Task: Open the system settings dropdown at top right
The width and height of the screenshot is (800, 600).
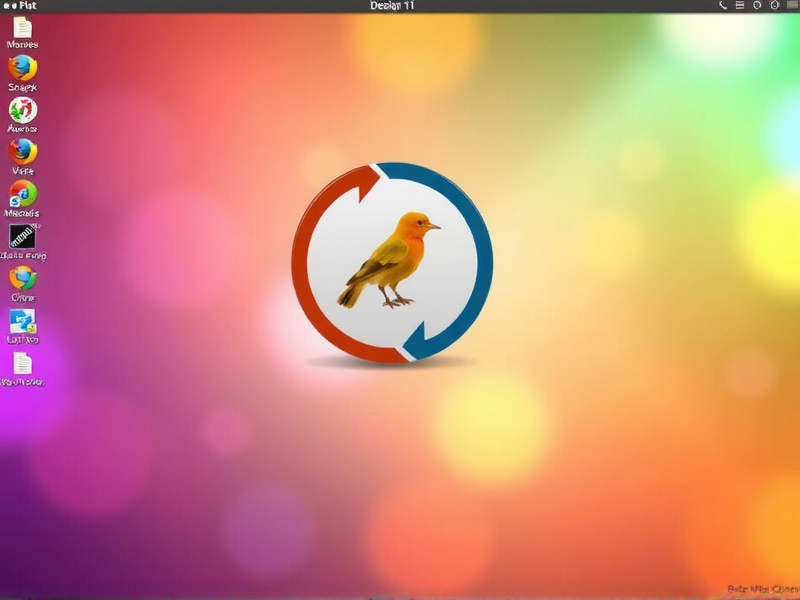Action: point(775,6)
